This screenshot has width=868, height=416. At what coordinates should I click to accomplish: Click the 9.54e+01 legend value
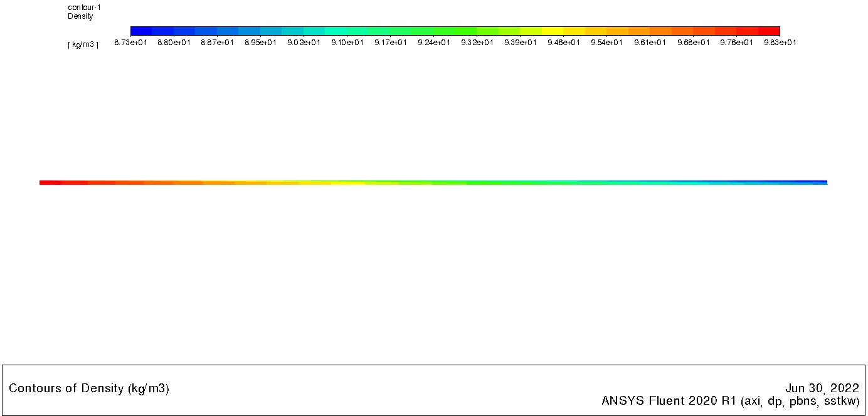(607, 43)
